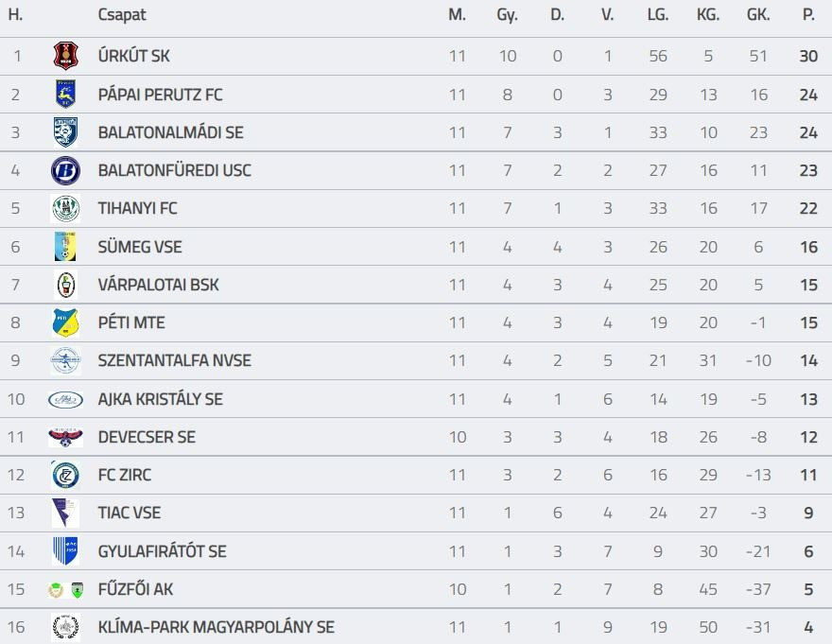This screenshot has width=832, height=644.
Task: Click the Balatonfüredi USC round logo
Action: tap(65, 171)
